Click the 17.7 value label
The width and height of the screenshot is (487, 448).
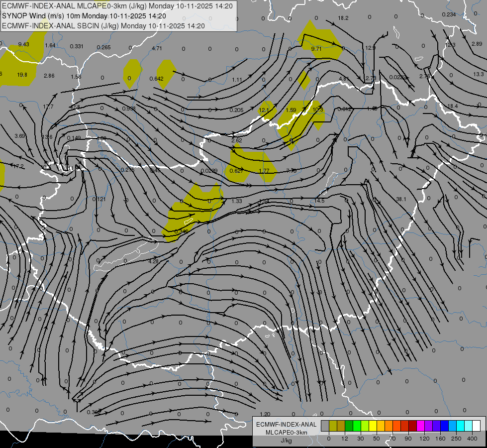48,107
